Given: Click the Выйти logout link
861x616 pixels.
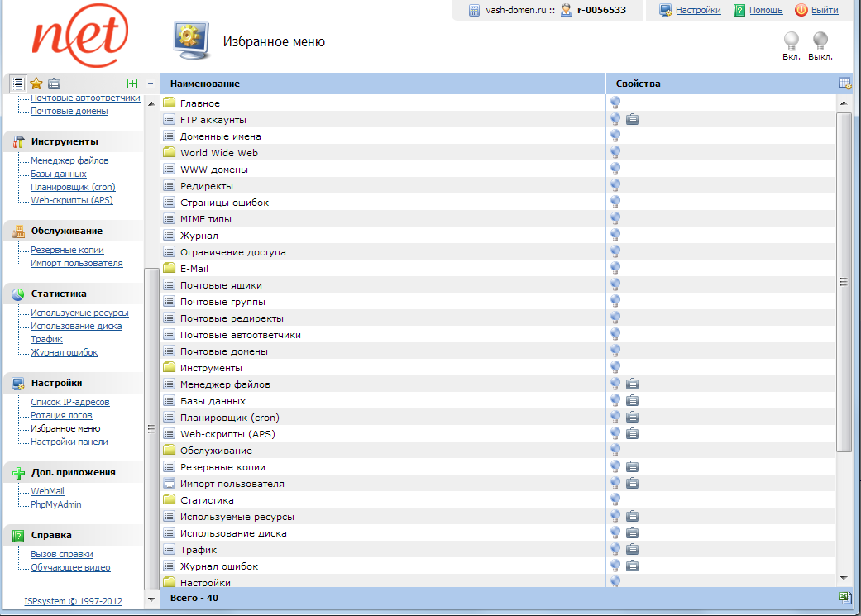Looking at the screenshot, I should [824, 10].
